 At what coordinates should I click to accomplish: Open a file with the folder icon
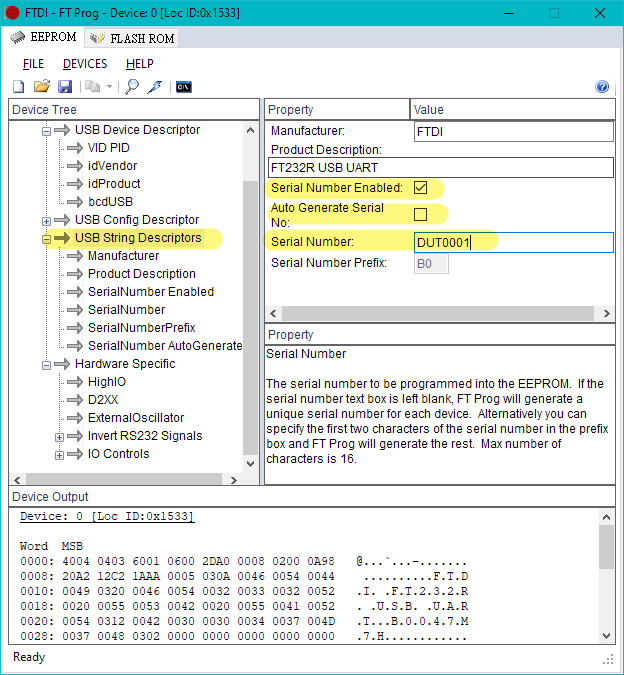click(x=41, y=87)
